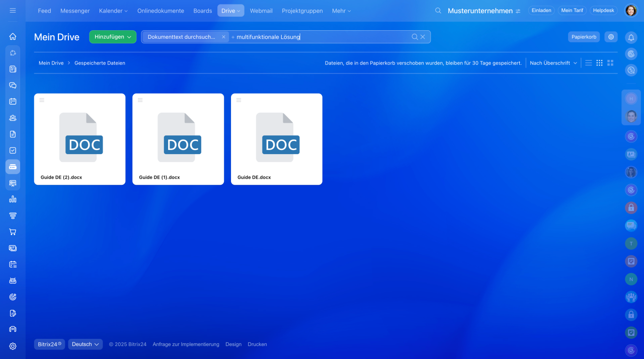644x359 pixels.
Task: Open the action menu of Guide DE (2).docx
Action: (x=42, y=100)
